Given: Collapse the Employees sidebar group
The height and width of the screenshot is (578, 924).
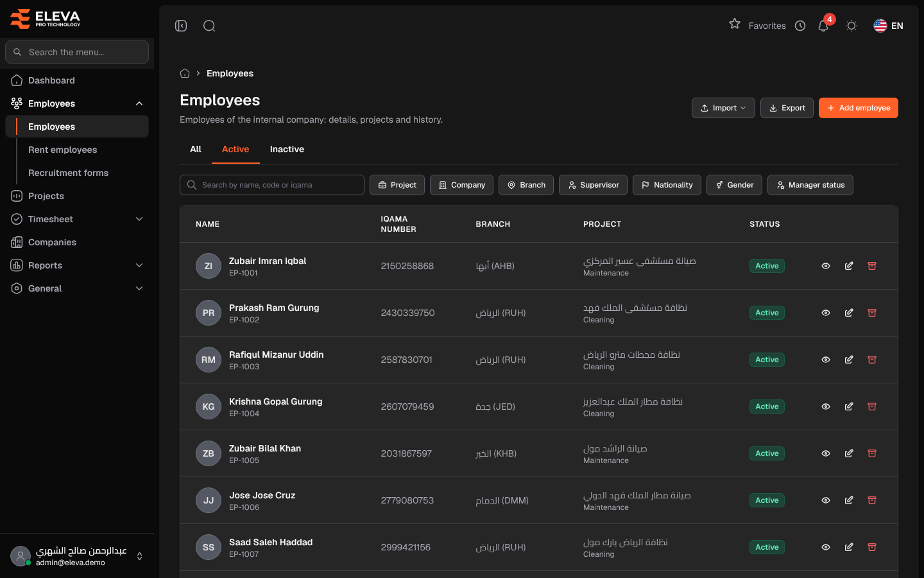Looking at the screenshot, I should click(77, 103).
